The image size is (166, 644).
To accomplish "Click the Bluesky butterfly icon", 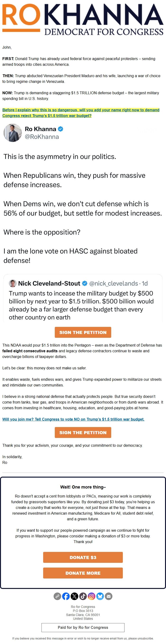I will tap(100, 597).
